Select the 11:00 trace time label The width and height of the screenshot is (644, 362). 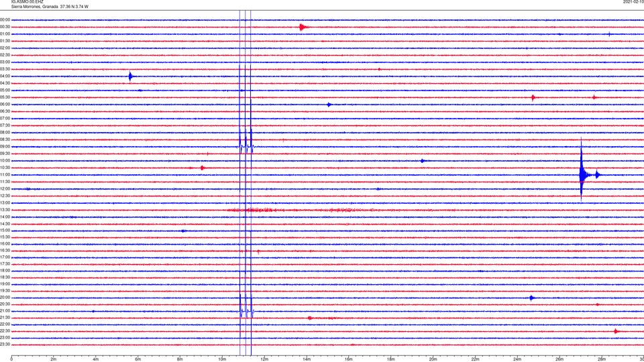coord(5,174)
